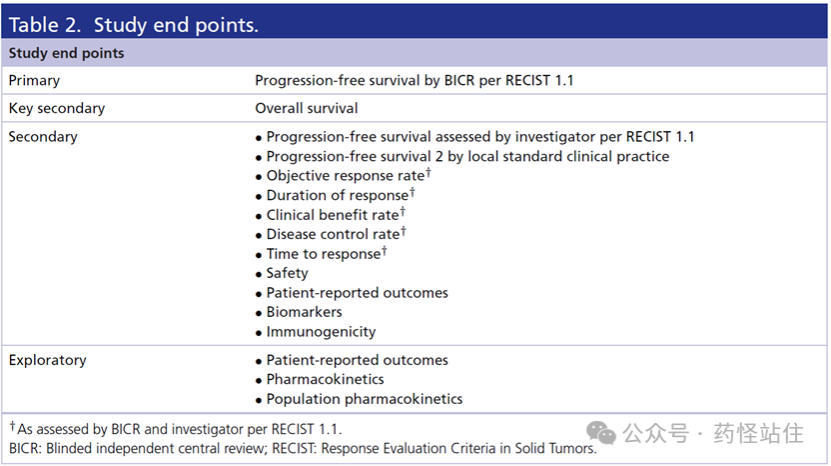Screen dimensions: 831x466
Task: Click the 'Secondary' row label
Action: tap(43, 137)
